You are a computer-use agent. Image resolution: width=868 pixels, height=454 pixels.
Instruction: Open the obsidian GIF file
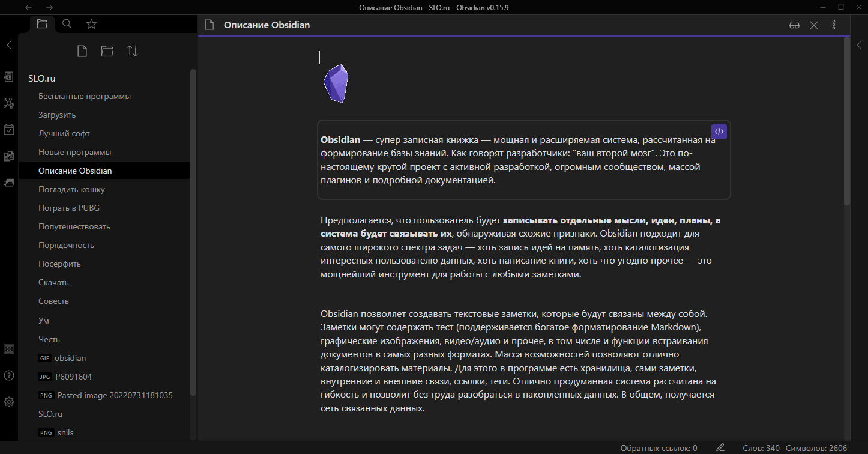point(104,358)
